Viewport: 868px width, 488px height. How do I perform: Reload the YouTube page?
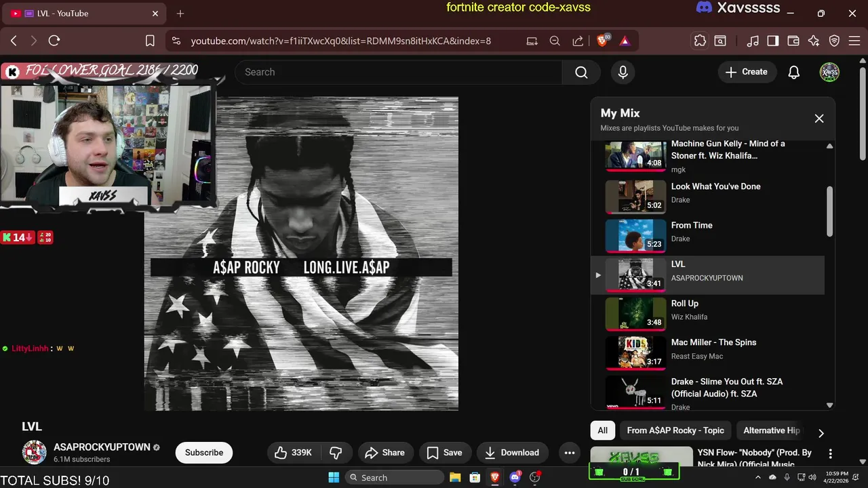coord(54,41)
